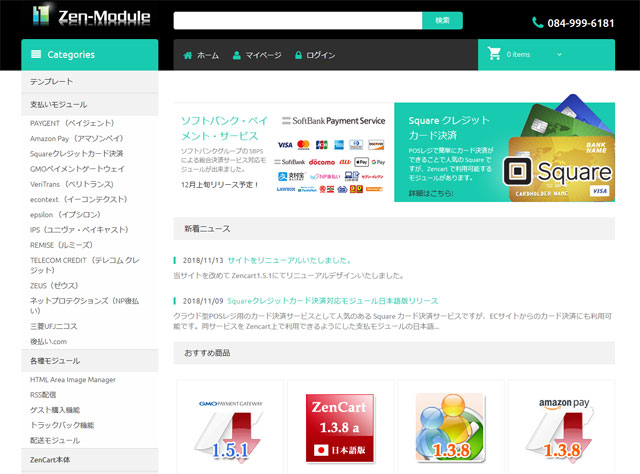
Task: Open the people-icon 1.3.8 product thumbnail
Action: [450, 428]
